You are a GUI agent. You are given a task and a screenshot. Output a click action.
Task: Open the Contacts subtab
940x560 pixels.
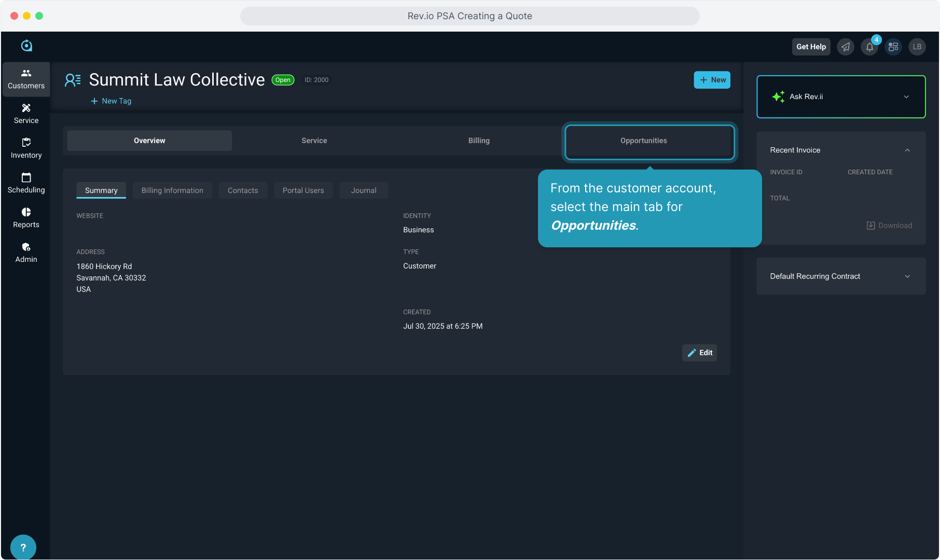click(243, 191)
